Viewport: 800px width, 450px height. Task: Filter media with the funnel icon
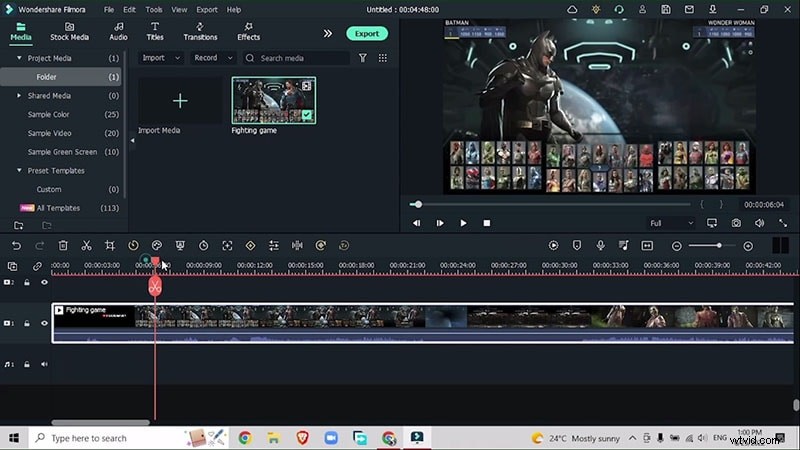point(363,58)
